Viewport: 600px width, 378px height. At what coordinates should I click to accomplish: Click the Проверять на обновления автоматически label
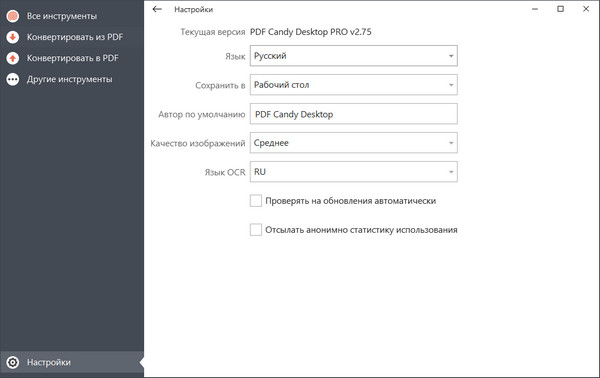pos(351,201)
